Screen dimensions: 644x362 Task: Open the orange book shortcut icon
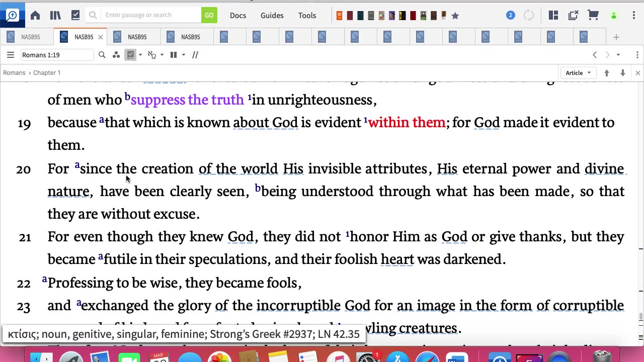pyautogui.click(x=339, y=16)
